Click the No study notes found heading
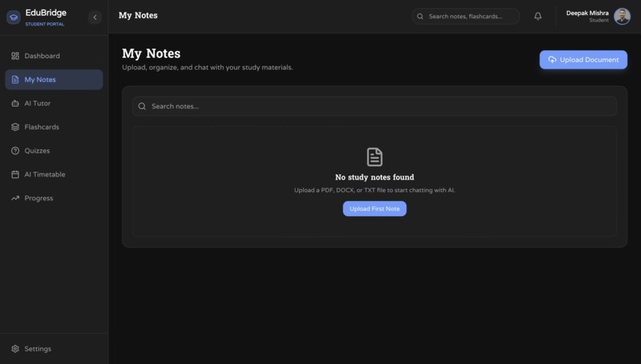This screenshot has height=364, width=641. tap(375, 177)
